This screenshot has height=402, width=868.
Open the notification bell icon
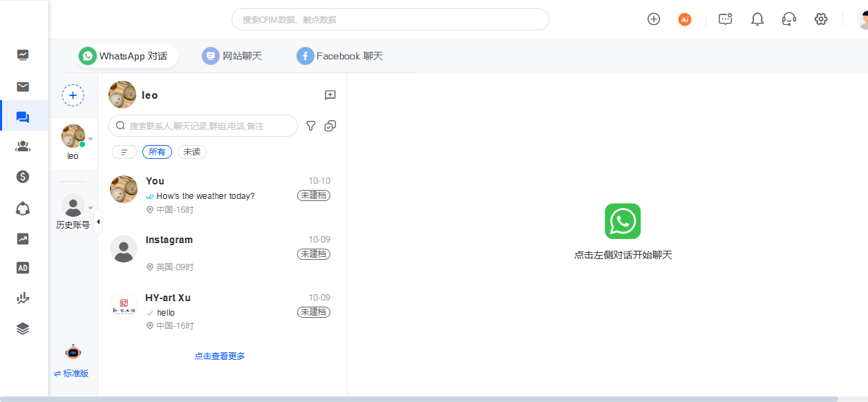pos(757,19)
